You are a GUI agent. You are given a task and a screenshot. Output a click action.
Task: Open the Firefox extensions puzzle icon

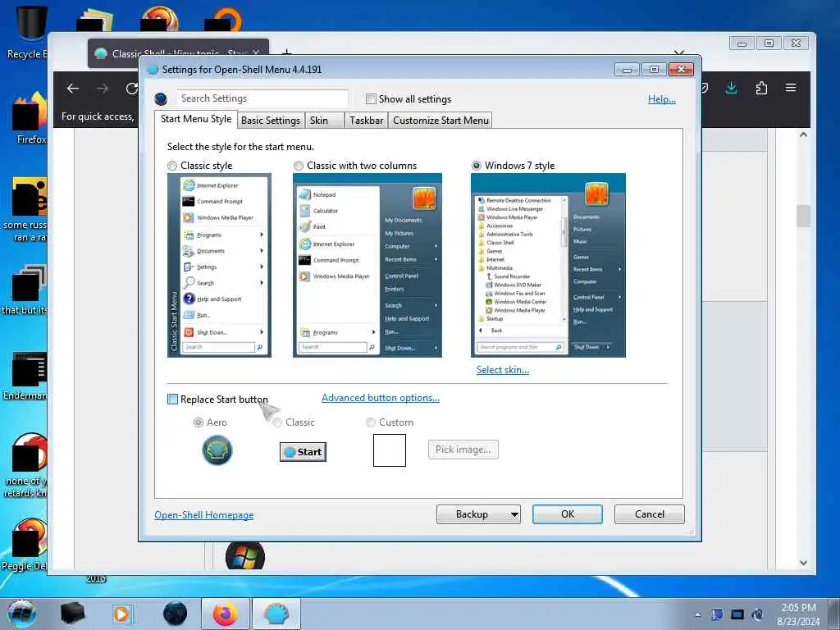(x=761, y=88)
